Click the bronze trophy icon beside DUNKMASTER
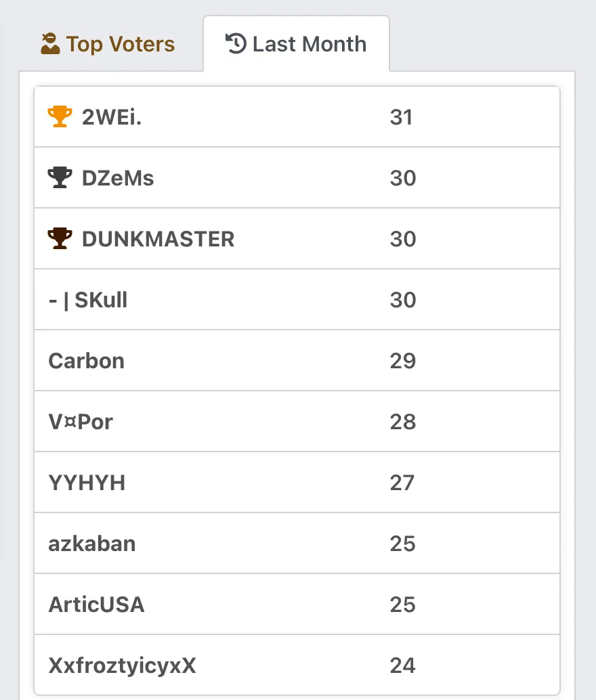 (60, 238)
